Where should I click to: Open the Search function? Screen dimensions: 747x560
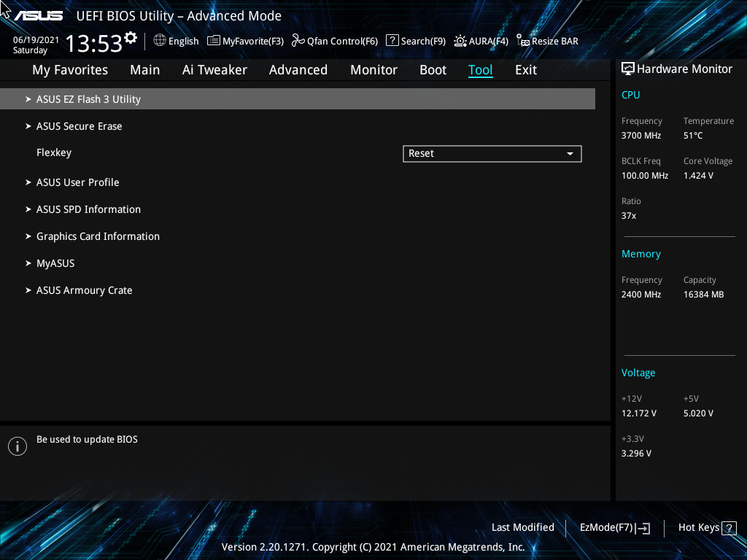click(415, 41)
